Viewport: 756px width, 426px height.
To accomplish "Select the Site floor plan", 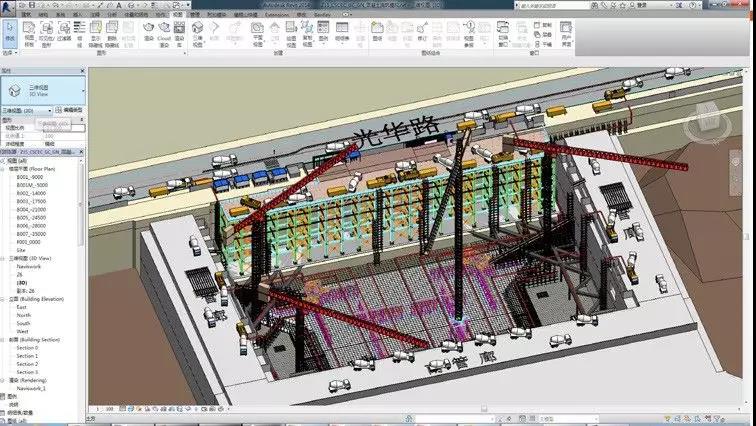I will tap(21, 250).
